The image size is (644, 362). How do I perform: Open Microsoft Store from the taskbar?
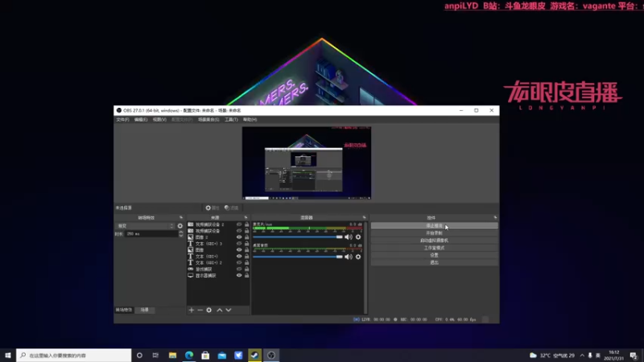tap(205, 355)
